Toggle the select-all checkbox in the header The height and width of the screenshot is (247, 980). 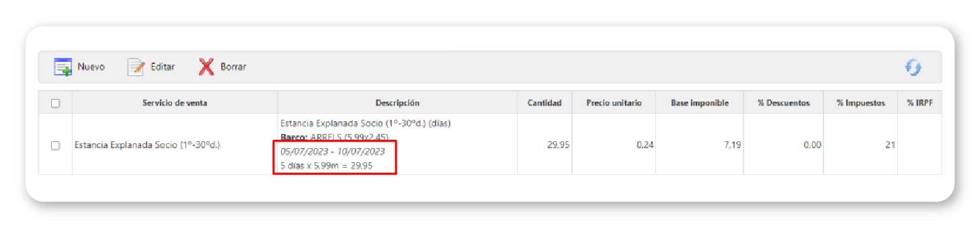tap(56, 103)
